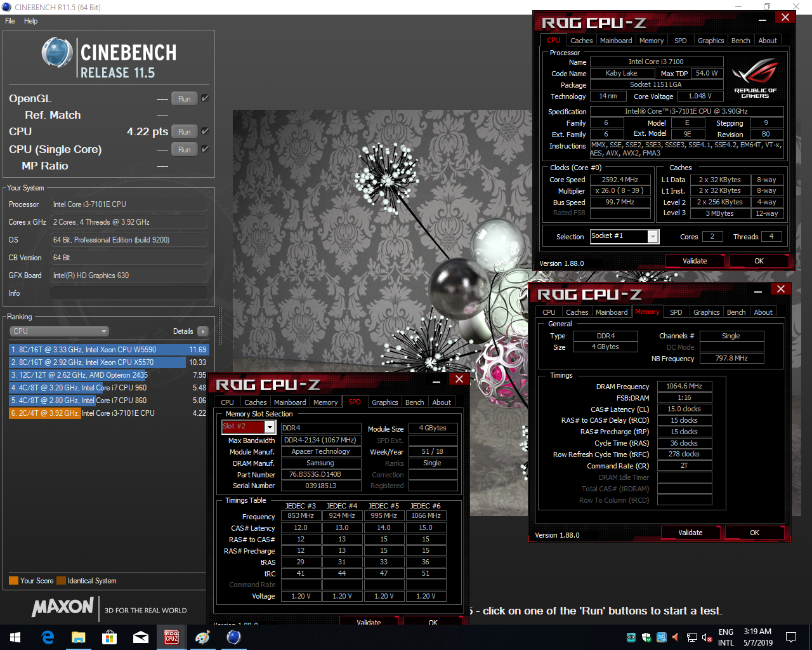Select ranking row Intel Xeon CPU W5590
The width and height of the screenshot is (812, 650).
coord(108,350)
